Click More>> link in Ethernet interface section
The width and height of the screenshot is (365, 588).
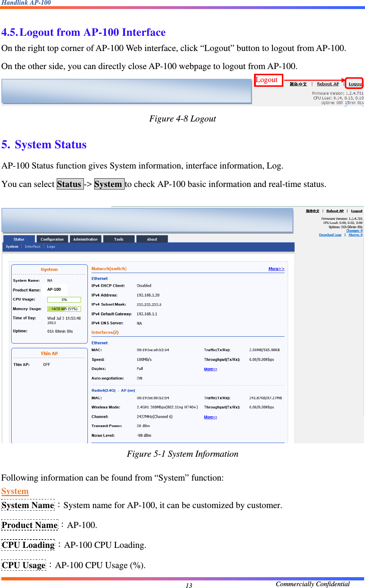pos(211,369)
